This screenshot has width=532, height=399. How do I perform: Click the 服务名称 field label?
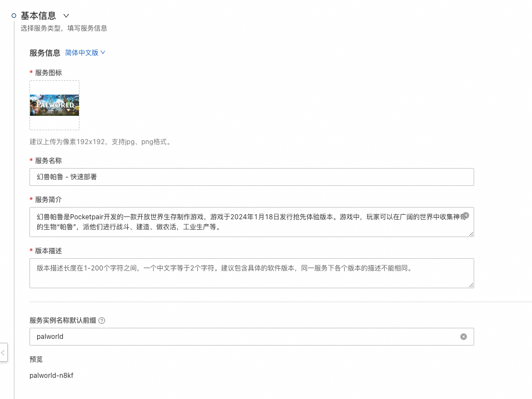[x=48, y=161]
